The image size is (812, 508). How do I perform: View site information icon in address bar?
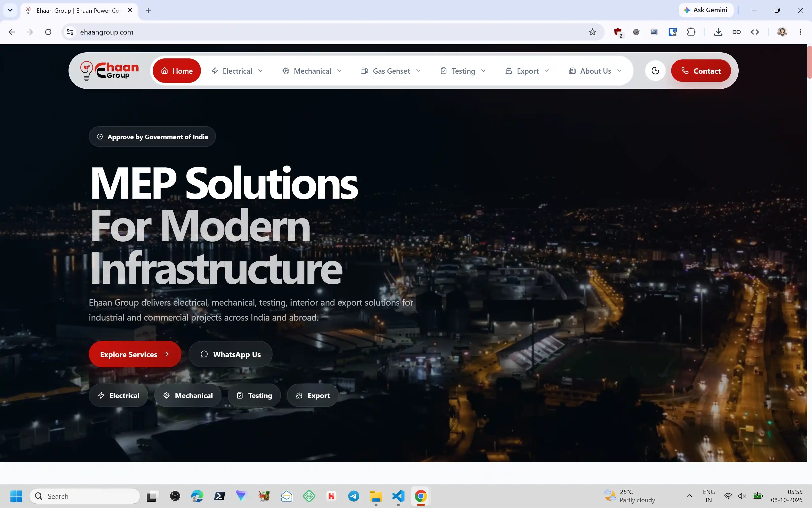[70, 32]
